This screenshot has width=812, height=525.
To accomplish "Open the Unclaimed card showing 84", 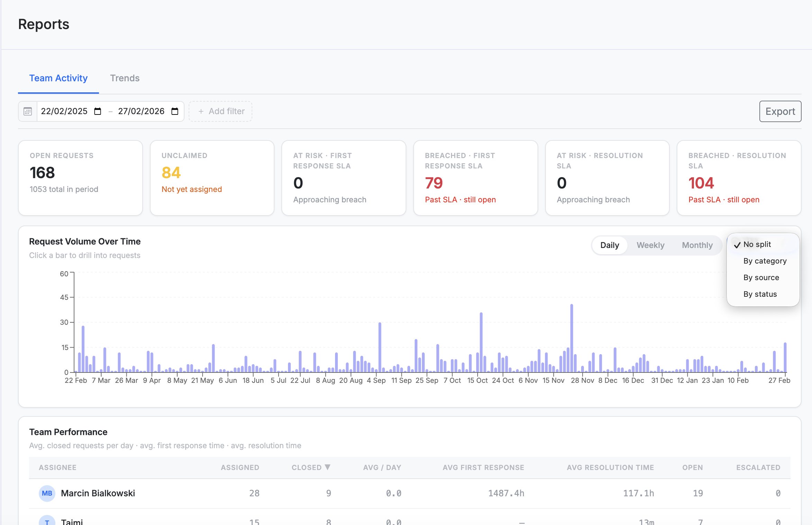I will coord(212,178).
